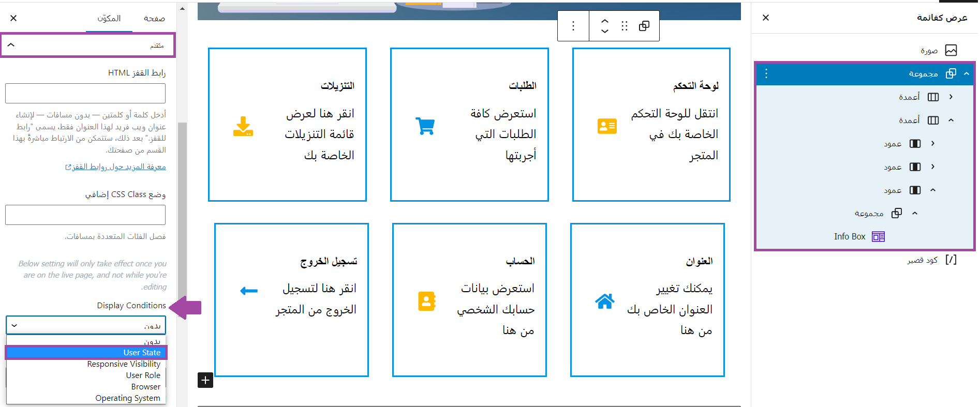This screenshot has height=407, width=980.
Task: Click the blue shopping cart icon
Action: 425,126
